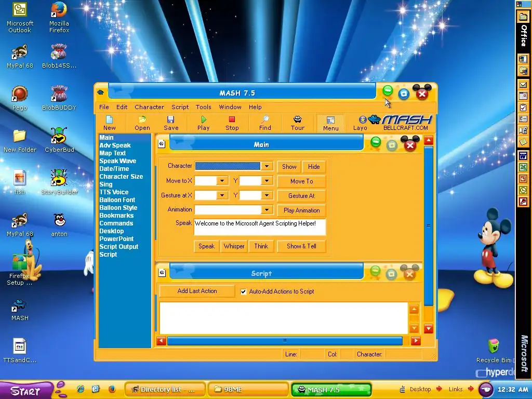This screenshot has height=399, width=532.
Task: Select the Blob145S desktop icon
Action: pos(59,56)
